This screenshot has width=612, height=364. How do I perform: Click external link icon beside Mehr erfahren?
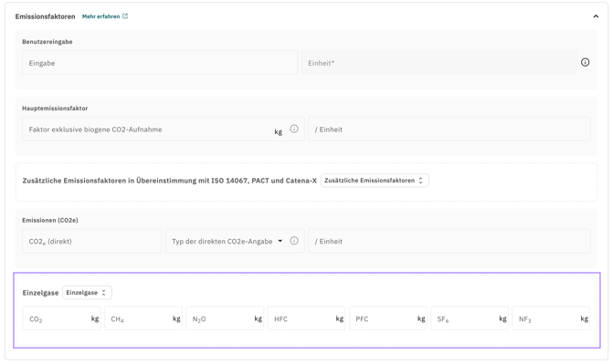125,16
